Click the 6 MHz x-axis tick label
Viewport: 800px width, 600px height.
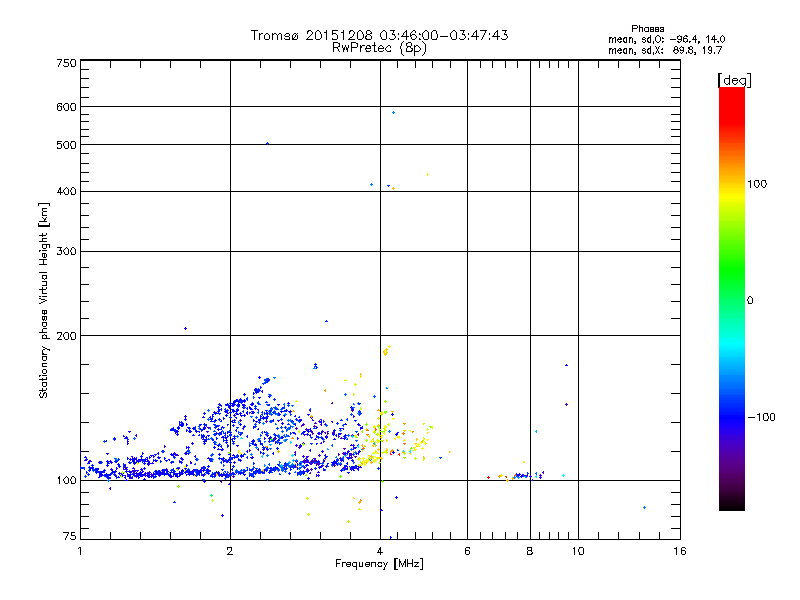[467, 551]
